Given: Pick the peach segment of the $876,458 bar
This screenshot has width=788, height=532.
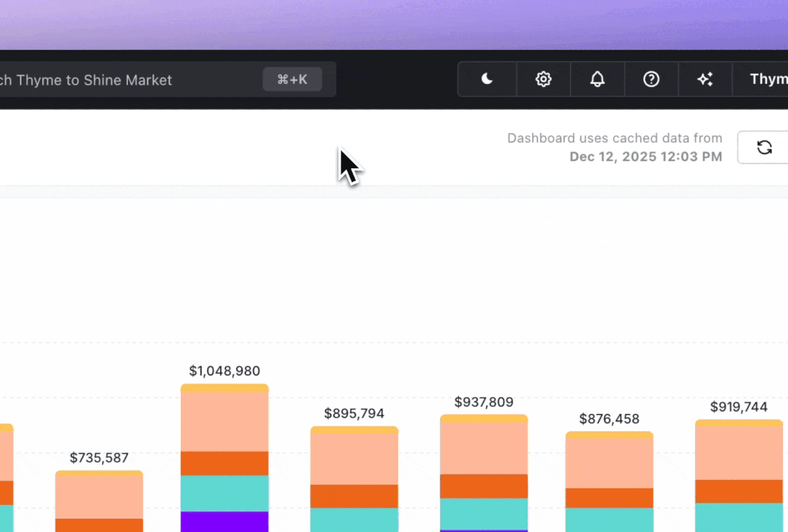Looking at the screenshot, I should tap(609, 463).
